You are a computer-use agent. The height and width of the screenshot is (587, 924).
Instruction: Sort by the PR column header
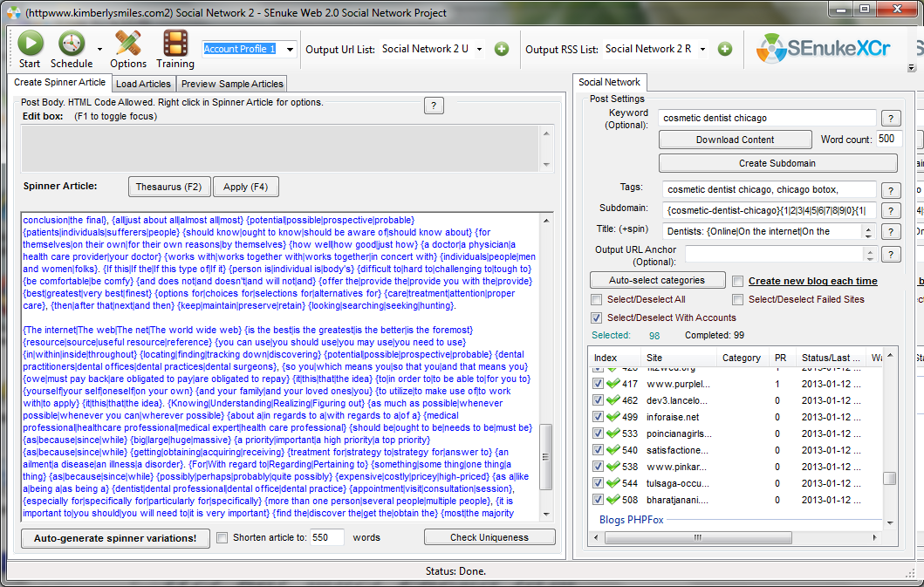click(781, 358)
